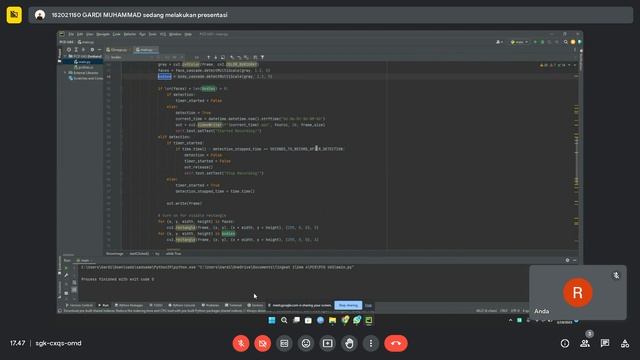Open PyCharm Code menu
Screen dimensions: 640x360
pos(117,34)
